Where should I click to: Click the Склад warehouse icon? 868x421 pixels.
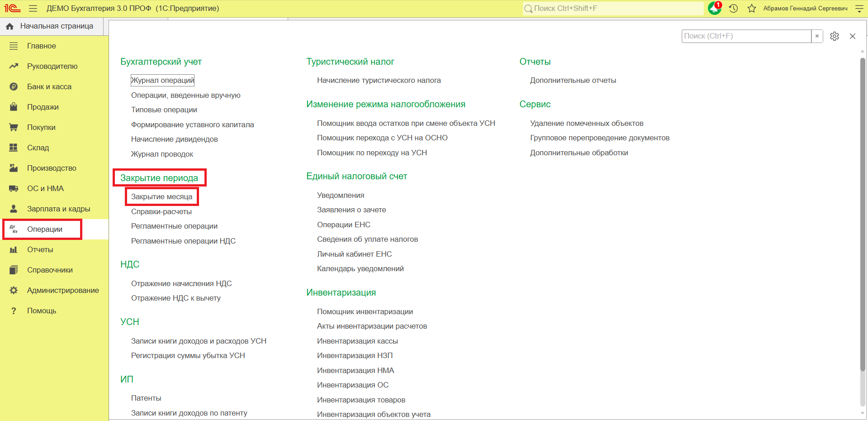[x=14, y=148]
